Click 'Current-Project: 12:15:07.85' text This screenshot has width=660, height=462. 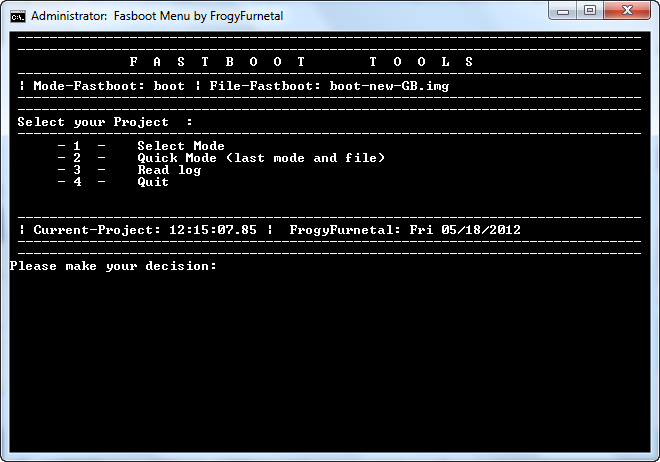tap(145, 230)
